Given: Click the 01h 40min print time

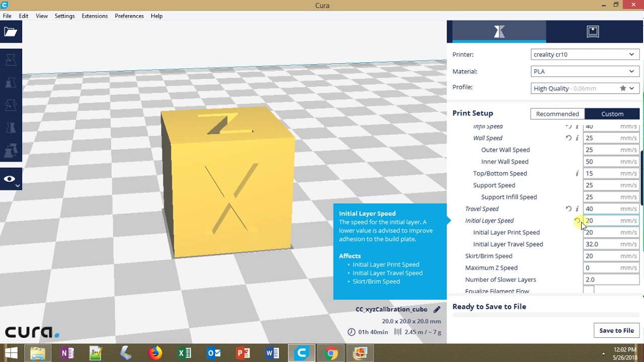Looking at the screenshot, I should tap(373, 332).
